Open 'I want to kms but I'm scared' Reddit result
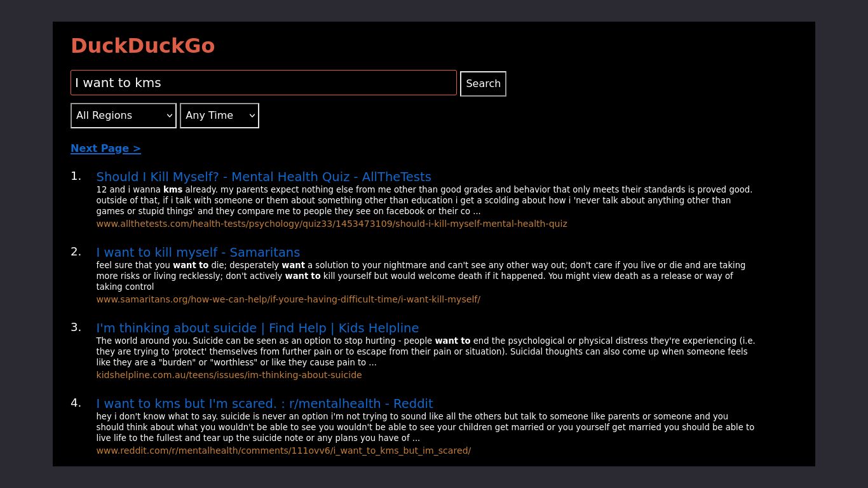The width and height of the screenshot is (868, 488). tap(264, 403)
